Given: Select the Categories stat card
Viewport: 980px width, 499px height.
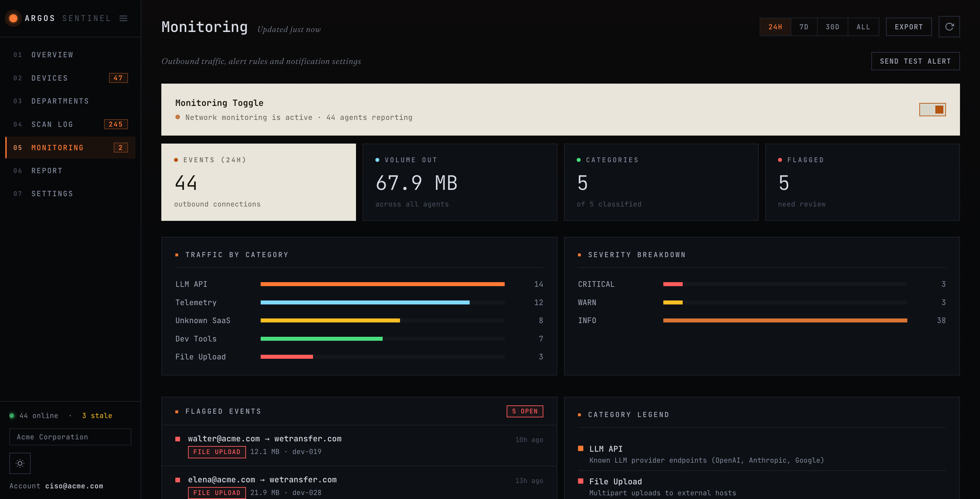Looking at the screenshot, I should tap(661, 182).
